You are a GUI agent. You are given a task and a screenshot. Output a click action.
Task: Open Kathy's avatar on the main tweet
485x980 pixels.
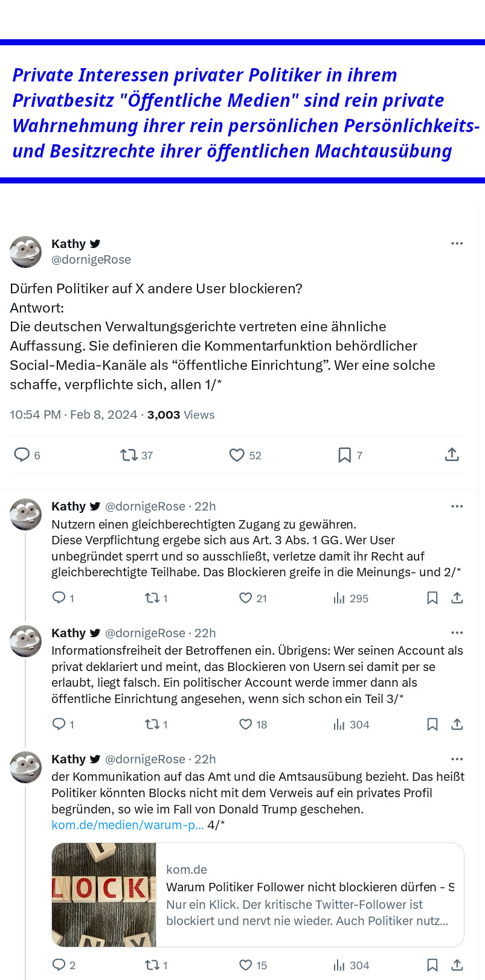point(26,252)
